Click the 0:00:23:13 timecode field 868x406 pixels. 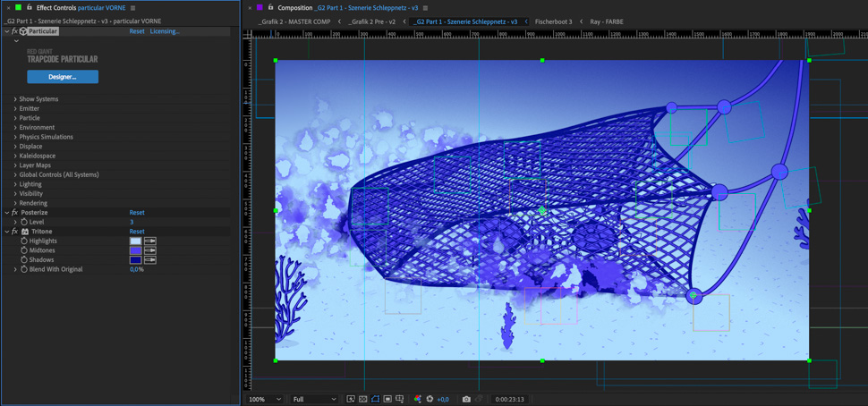click(509, 399)
